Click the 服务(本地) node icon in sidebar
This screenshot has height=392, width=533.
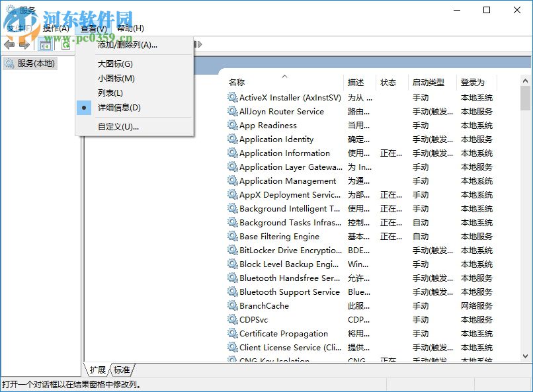[x=9, y=63]
